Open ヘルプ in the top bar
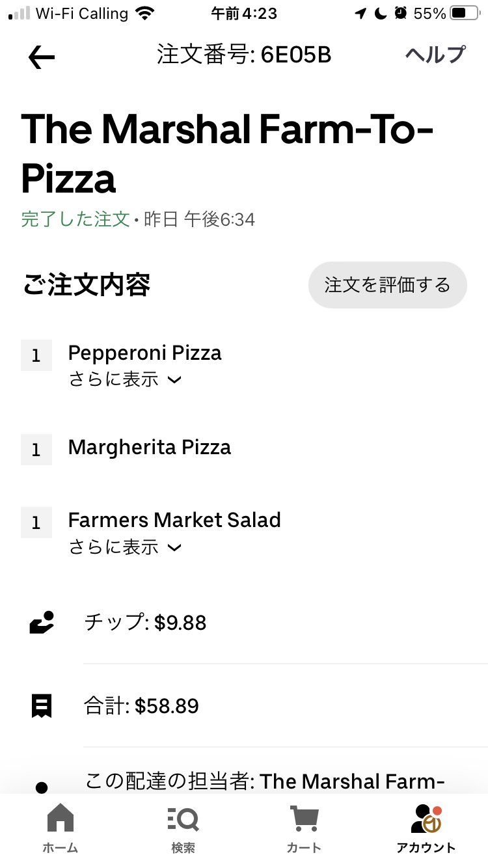 pyautogui.click(x=435, y=55)
